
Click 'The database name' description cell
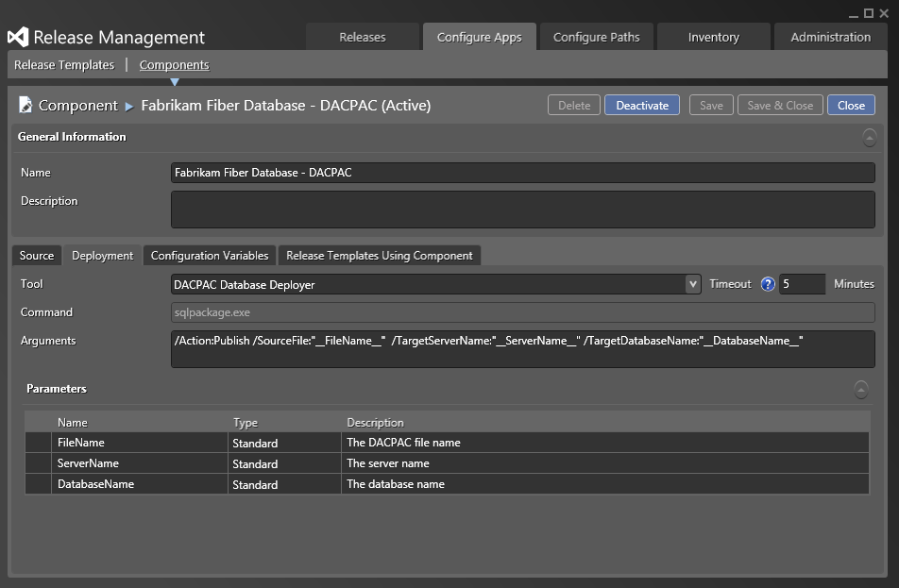605,484
